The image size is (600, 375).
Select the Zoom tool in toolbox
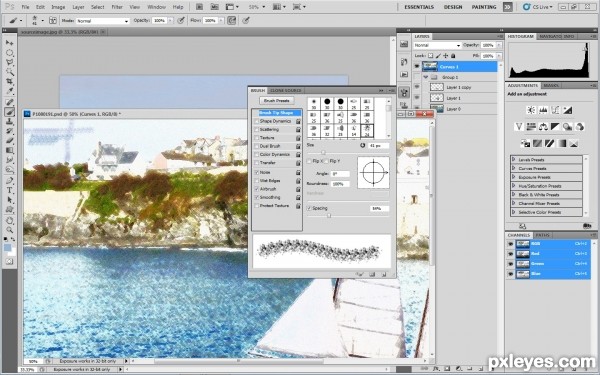point(9,230)
